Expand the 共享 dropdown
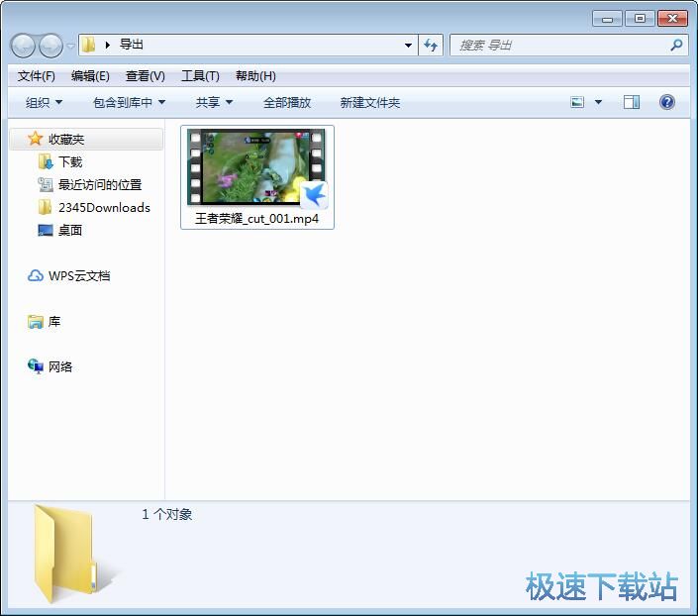 click(214, 103)
